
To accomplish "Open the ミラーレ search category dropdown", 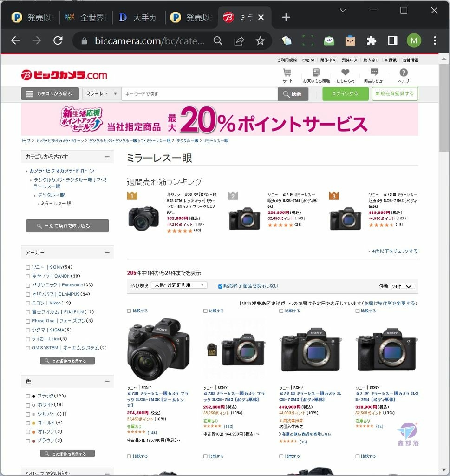I will pos(102,94).
